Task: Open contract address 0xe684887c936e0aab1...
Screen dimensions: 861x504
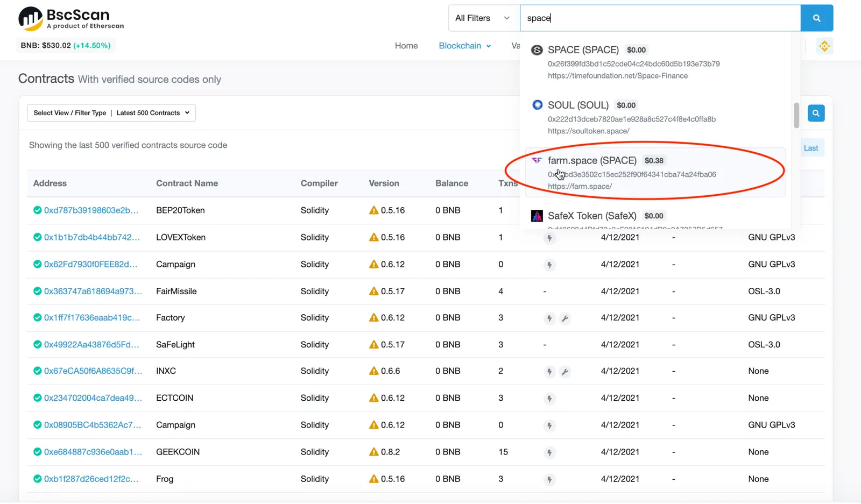Action: click(x=93, y=452)
